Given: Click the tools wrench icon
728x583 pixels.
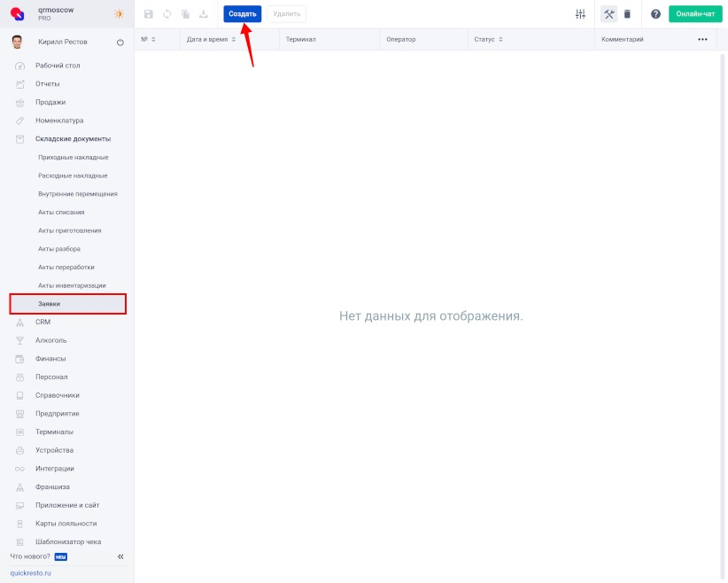Looking at the screenshot, I should [608, 14].
